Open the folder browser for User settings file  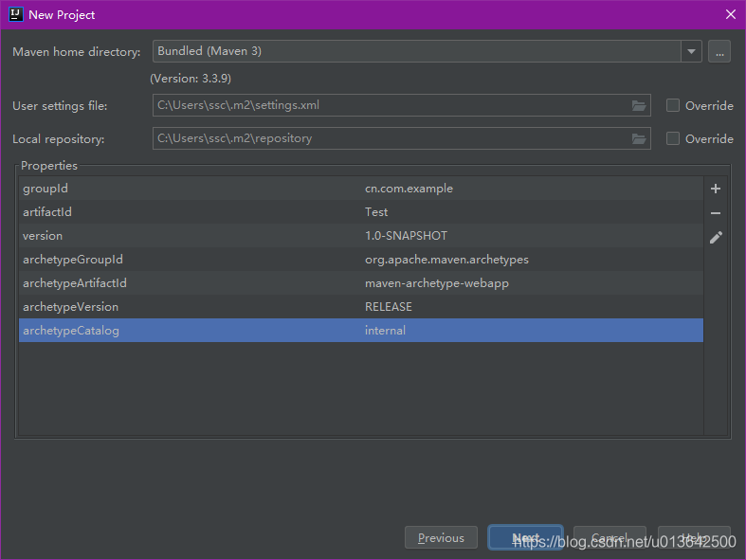coord(639,105)
